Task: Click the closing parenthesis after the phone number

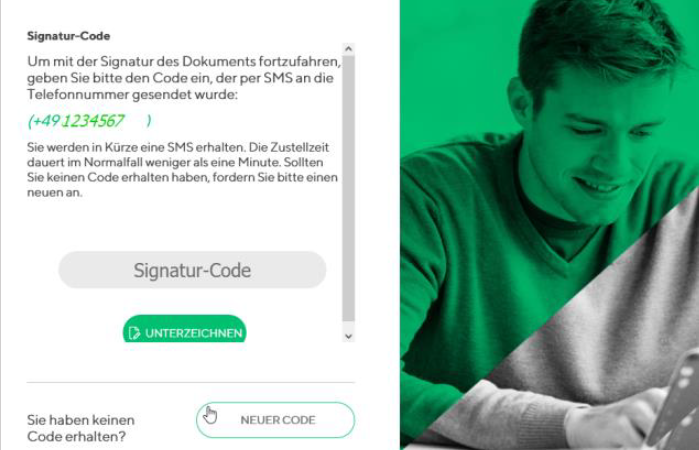Action: coord(149,121)
